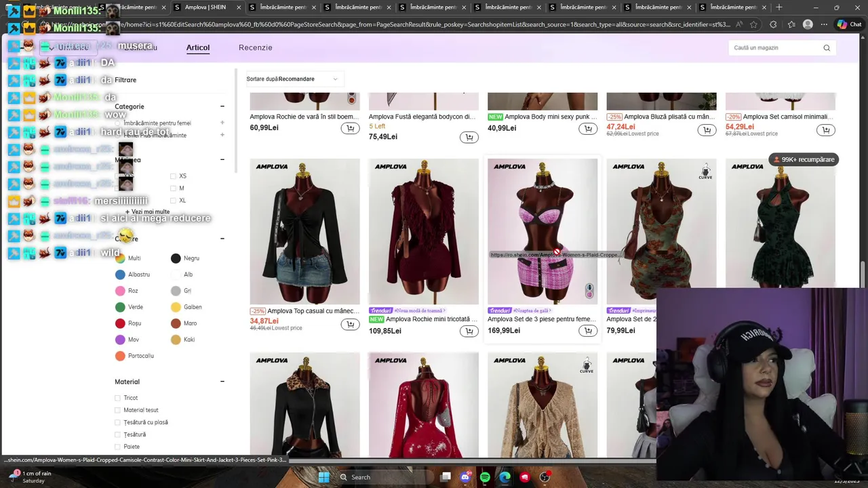
Task: Open a new browser tab
Action: coord(779,7)
